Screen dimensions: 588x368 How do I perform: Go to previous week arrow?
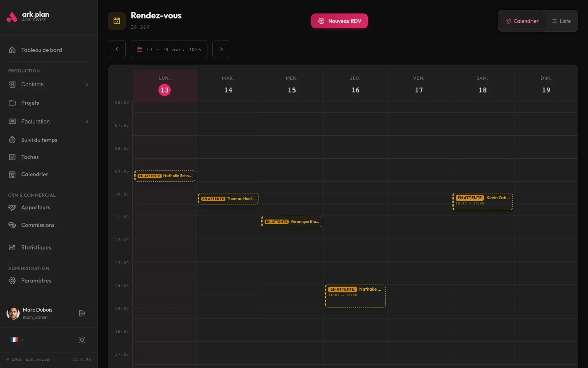click(x=117, y=49)
